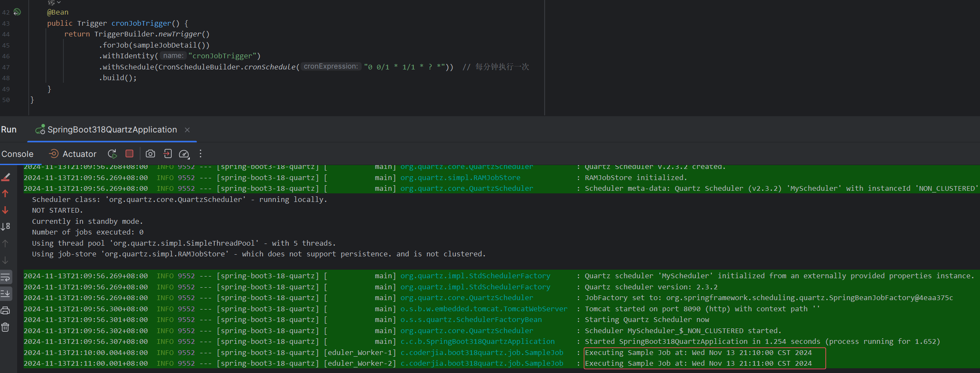Toggle soft-wrap in the console sidebar

pos(6,277)
